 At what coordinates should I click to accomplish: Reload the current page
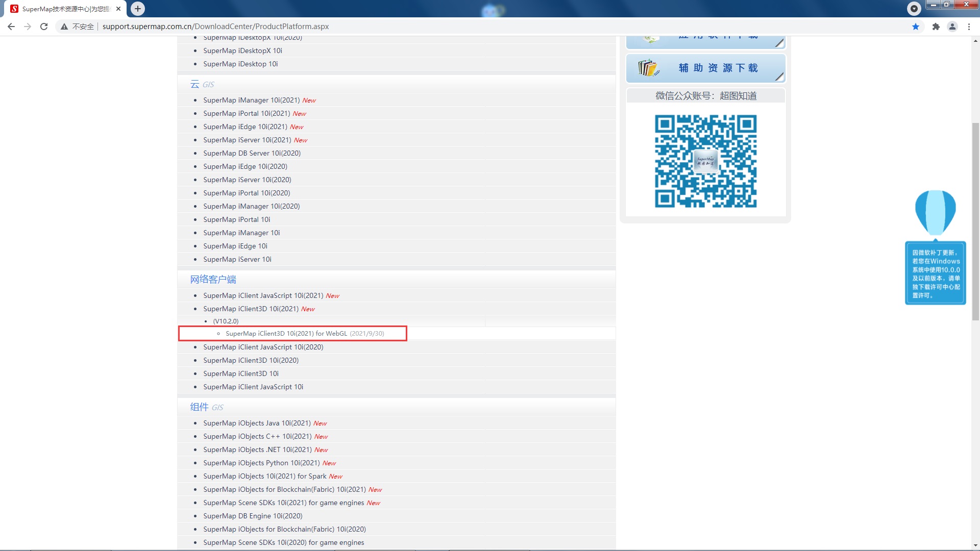pos(44,27)
